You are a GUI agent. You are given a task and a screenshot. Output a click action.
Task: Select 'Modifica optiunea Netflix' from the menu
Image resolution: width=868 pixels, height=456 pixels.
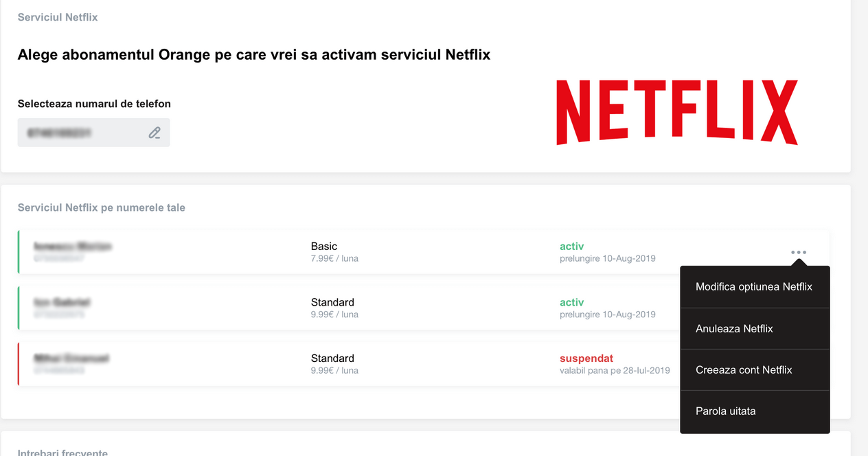[755, 286]
